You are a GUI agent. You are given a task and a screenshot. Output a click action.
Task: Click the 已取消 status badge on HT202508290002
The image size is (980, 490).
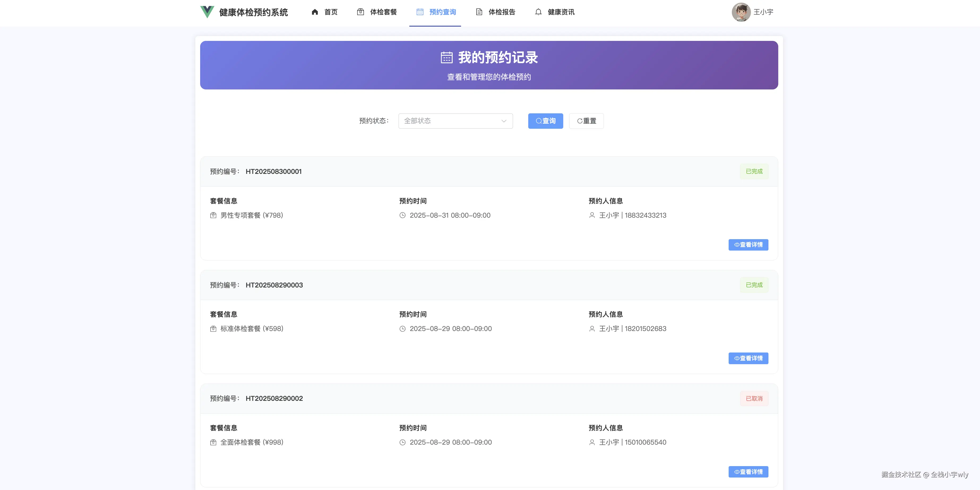[754, 398]
